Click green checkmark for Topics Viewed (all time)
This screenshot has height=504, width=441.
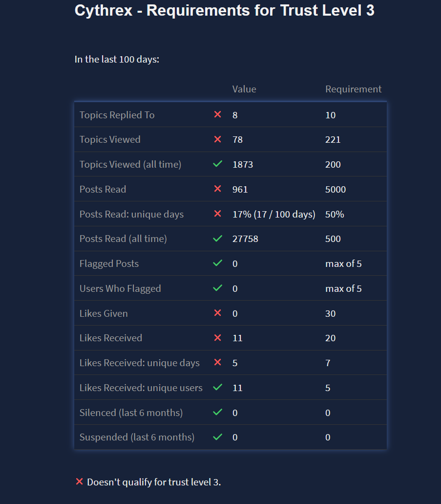pyautogui.click(x=218, y=164)
